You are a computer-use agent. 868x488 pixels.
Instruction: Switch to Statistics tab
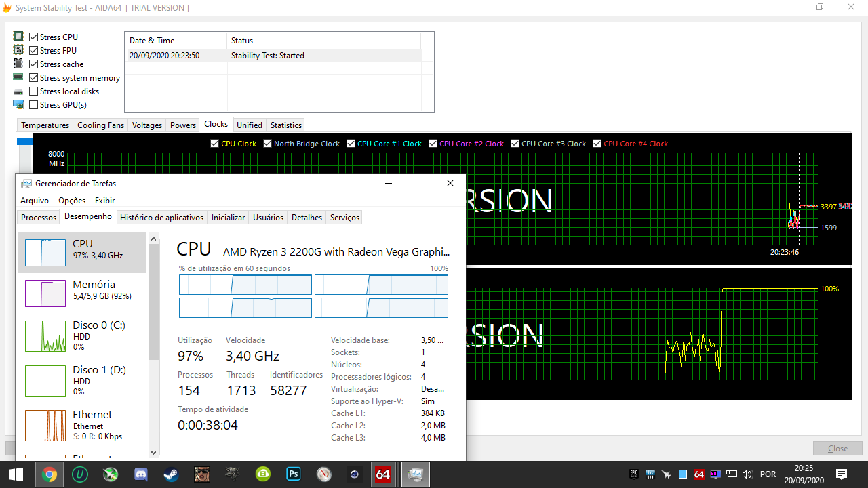coord(286,125)
